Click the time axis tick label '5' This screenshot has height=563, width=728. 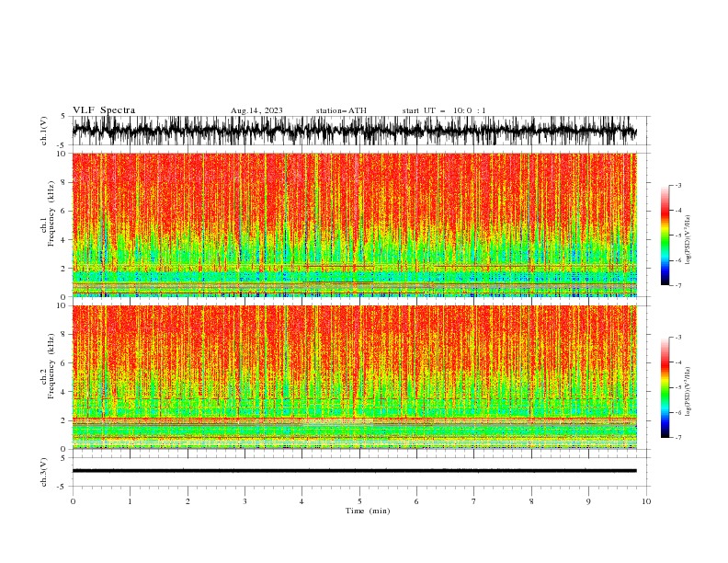359,501
